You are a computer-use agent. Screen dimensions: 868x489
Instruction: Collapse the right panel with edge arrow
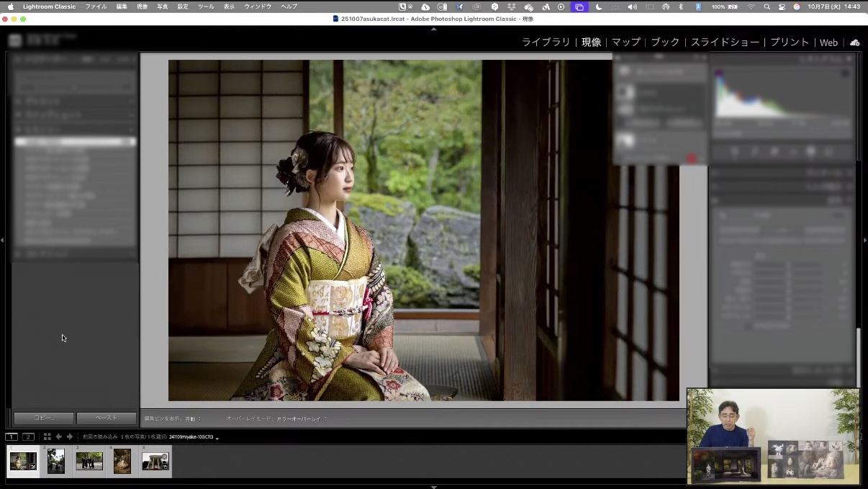(x=864, y=240)
